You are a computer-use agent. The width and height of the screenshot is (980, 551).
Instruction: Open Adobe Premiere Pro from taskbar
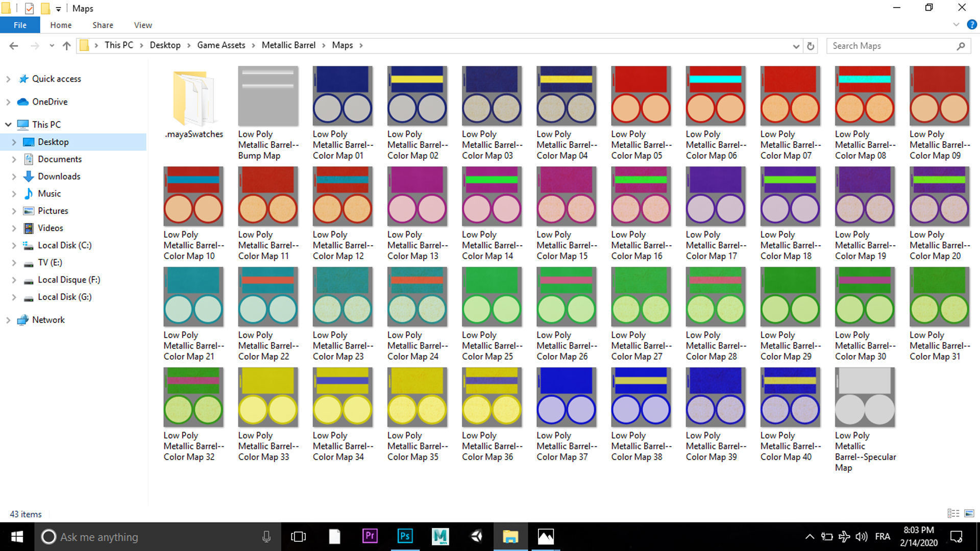coord(370,536)
